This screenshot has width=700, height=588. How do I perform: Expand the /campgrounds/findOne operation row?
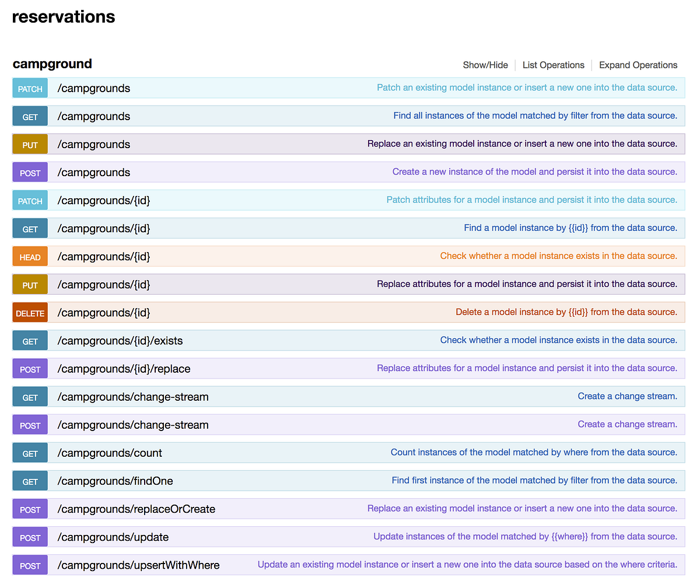click(x=114, y=481)
